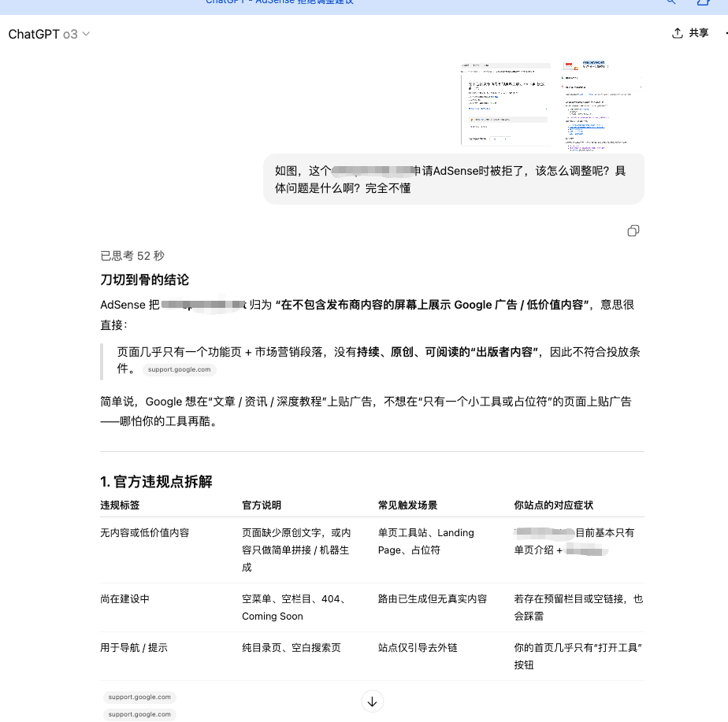Click the 1. 官方违规点拆解 heading
Screen dimensions: 728x722
[156, 482]
